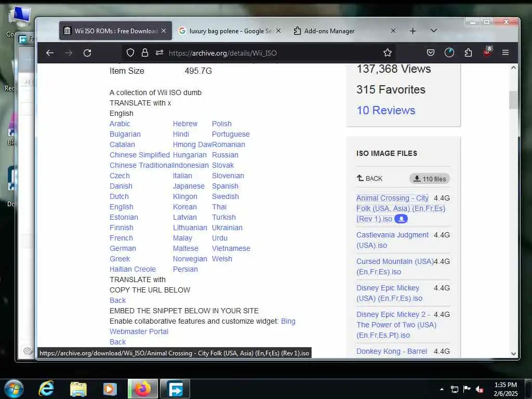Open the Firefox account circle icon
The width and height of the screenshot is (532, 399).
point(449,52)
